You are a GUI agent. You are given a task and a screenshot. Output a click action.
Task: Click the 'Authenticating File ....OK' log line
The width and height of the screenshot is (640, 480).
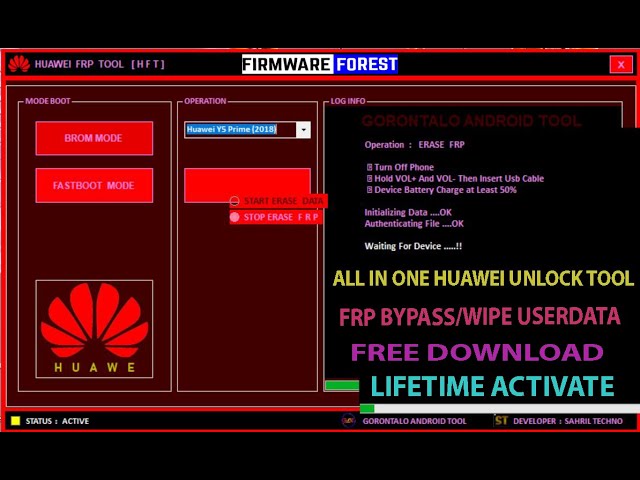point(414,224)
